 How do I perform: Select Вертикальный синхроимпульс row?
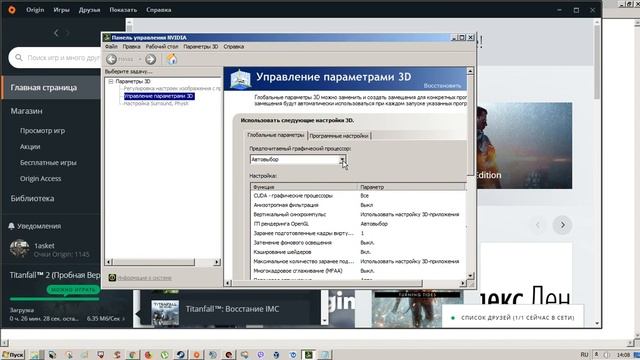358,214
